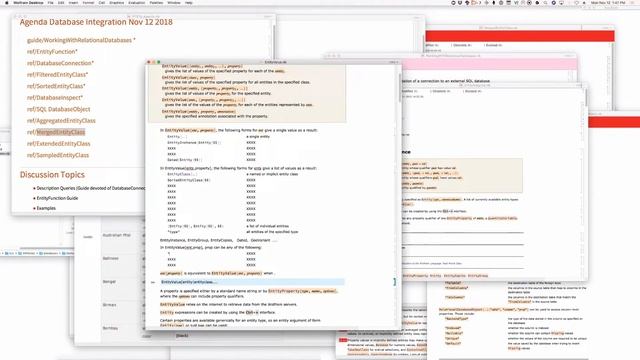
Task: Open the Palettes menu
Action: click(x=156, y=3)
